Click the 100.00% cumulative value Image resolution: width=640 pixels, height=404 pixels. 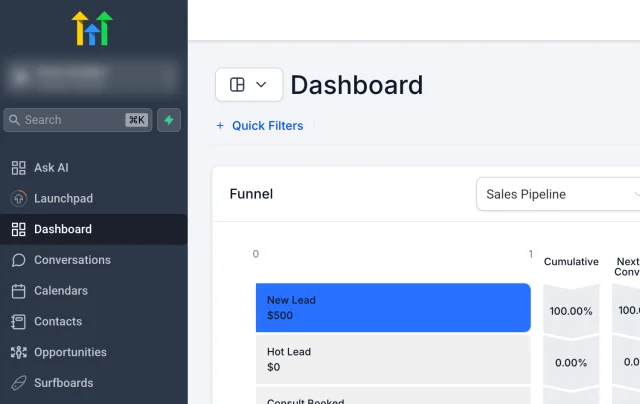(x=571, y=311)
